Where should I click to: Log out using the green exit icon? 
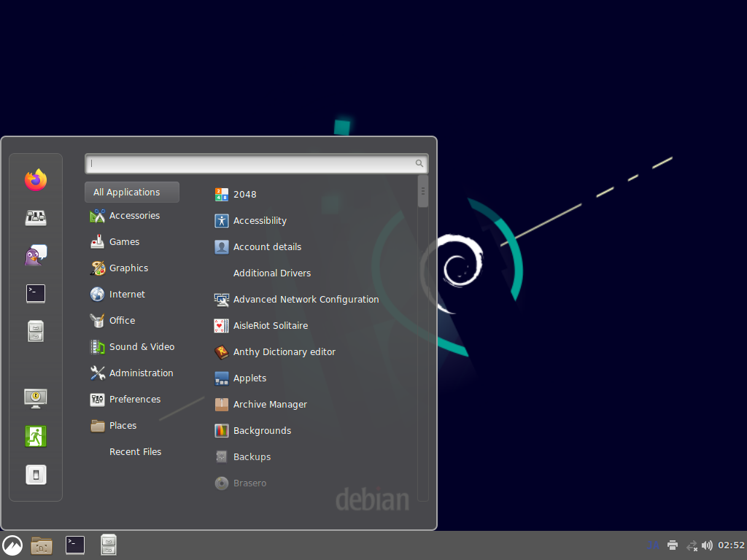click(35, 436)
